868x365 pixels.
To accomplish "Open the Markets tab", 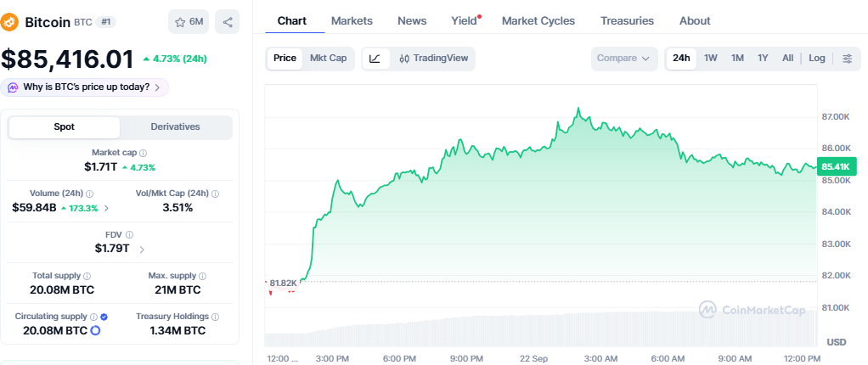I will coord(352,21).
